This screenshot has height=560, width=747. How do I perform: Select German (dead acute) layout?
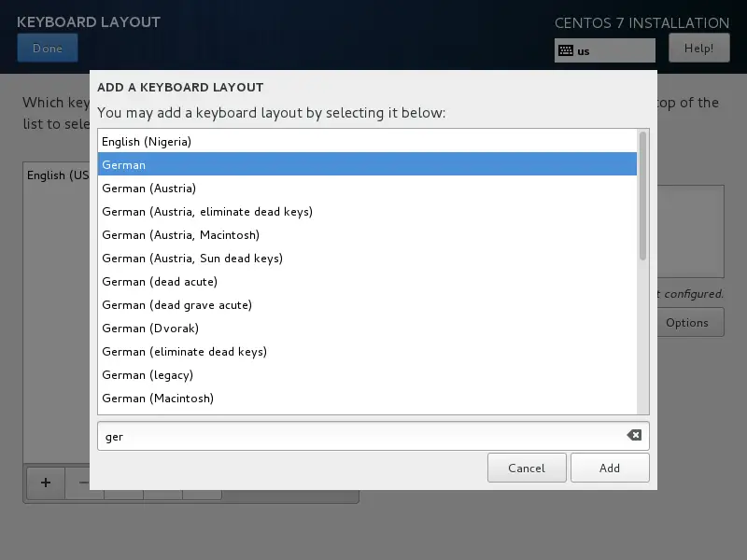tap(367, 282)
